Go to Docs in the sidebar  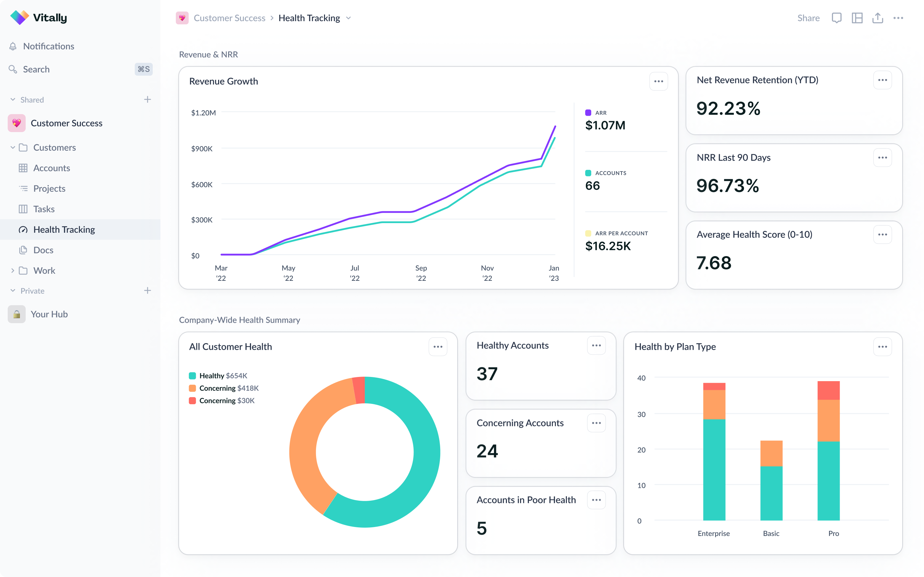tap(43, 250)
